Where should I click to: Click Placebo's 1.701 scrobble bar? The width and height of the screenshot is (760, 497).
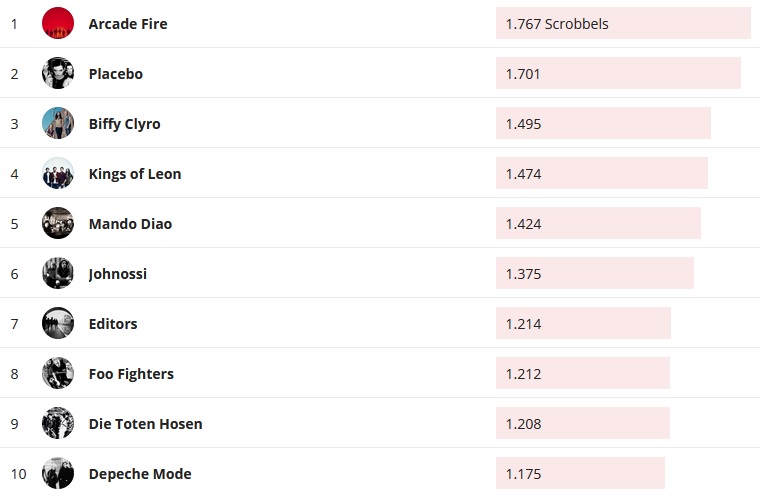point(617,73)
